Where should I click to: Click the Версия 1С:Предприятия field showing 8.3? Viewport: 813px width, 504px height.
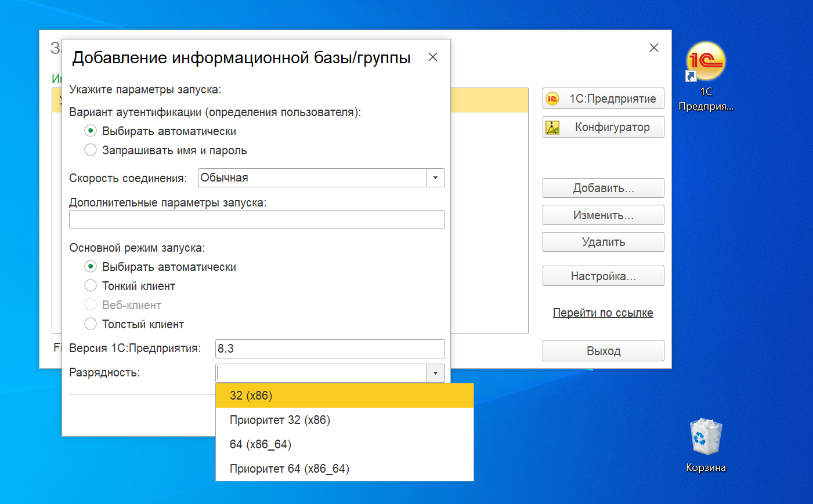(330, 349)
